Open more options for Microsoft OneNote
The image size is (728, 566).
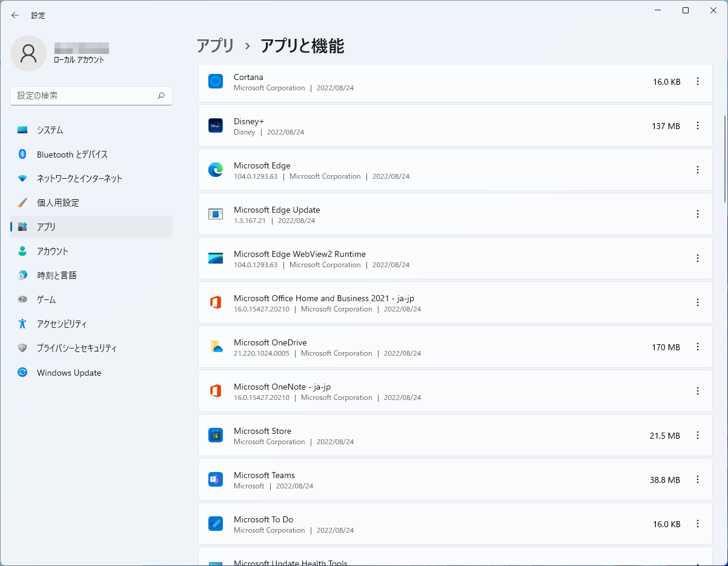point(698,391)
